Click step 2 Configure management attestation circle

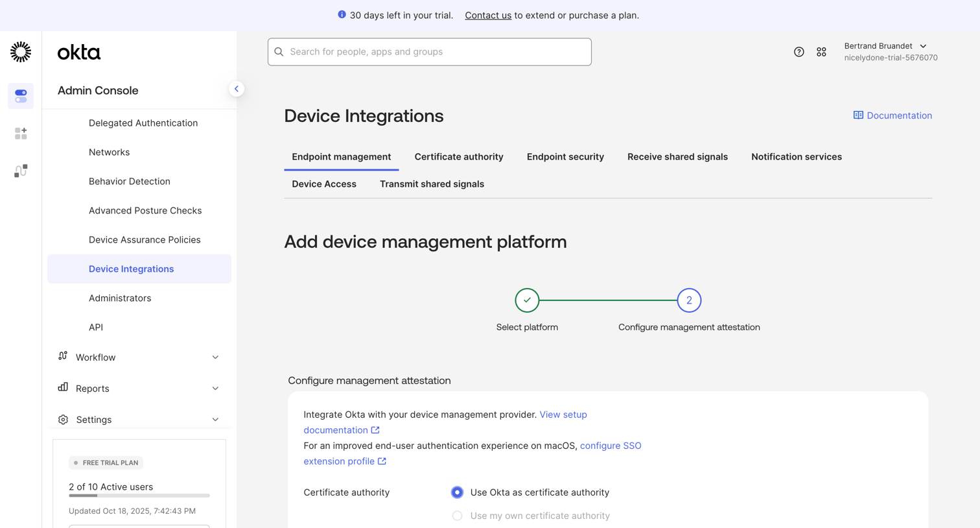pos(689,300)
